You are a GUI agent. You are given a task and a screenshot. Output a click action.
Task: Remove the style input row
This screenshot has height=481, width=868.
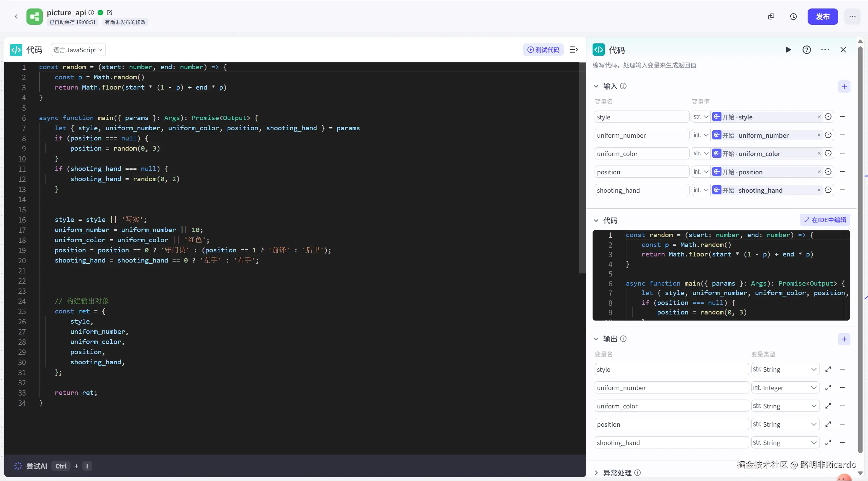click(x=842, y=117)
